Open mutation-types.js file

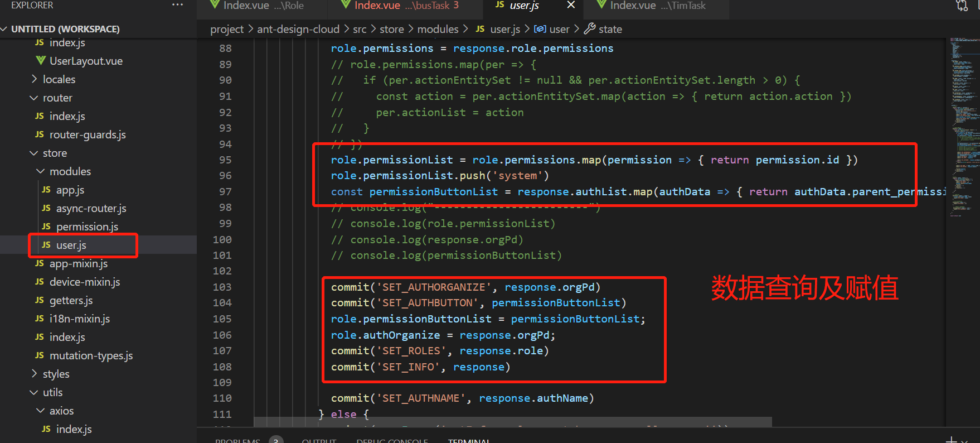[x=91, y=355]
